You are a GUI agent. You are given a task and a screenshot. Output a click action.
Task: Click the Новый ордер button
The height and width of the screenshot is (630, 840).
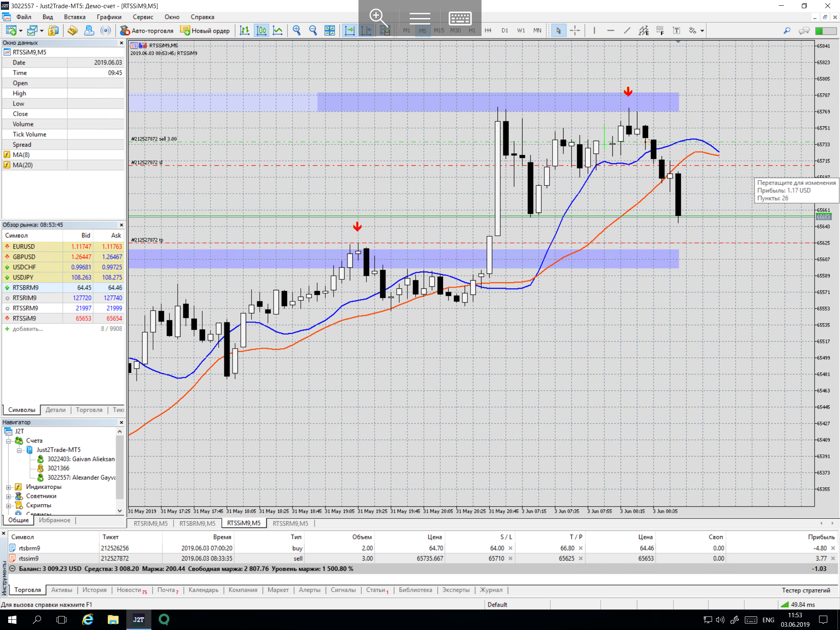(205, 30)
